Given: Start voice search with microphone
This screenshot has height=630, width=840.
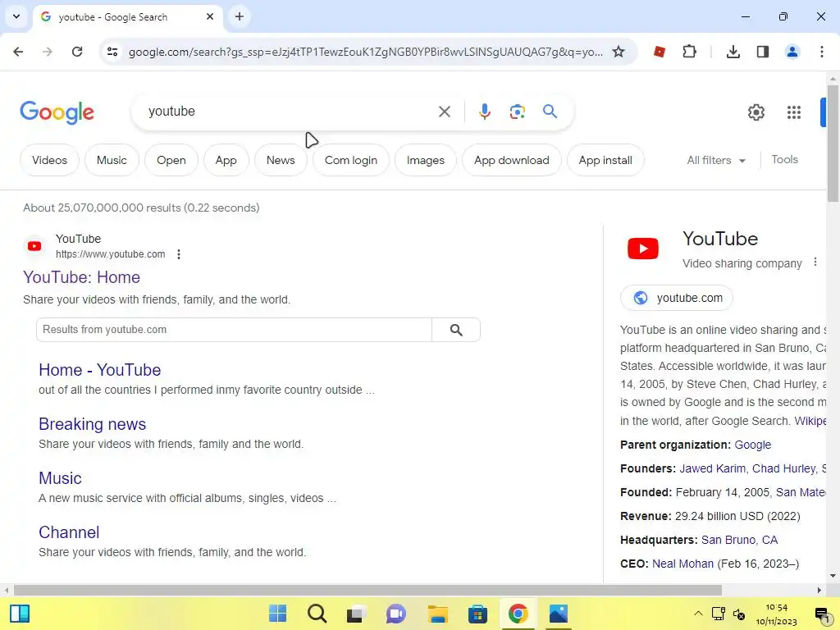Looking at the screenshot, I should [484, 112].
